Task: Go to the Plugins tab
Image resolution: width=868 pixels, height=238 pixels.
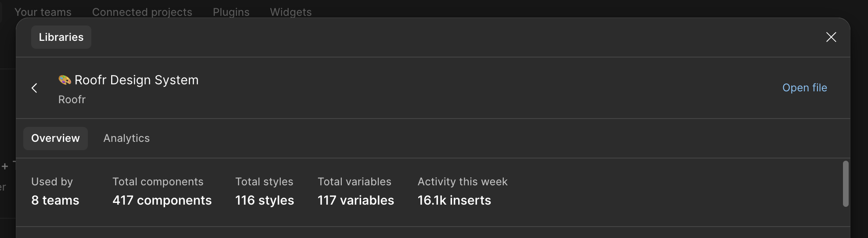Action: coord(231,12)
